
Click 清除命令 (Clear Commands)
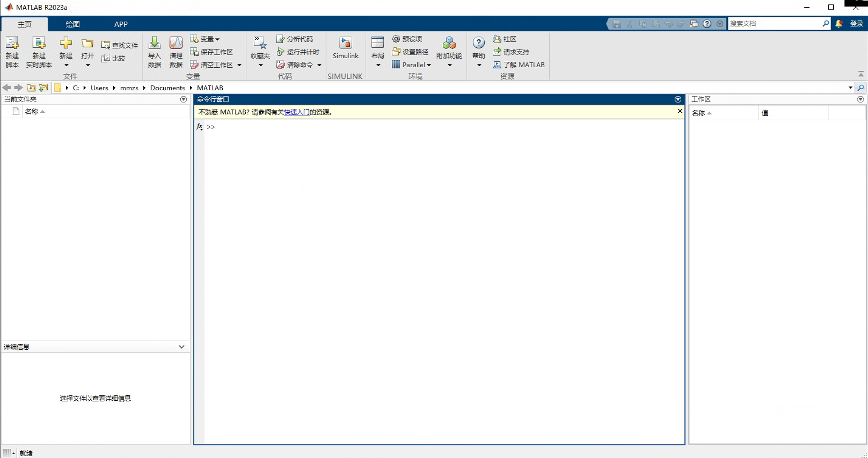(295, 65)
